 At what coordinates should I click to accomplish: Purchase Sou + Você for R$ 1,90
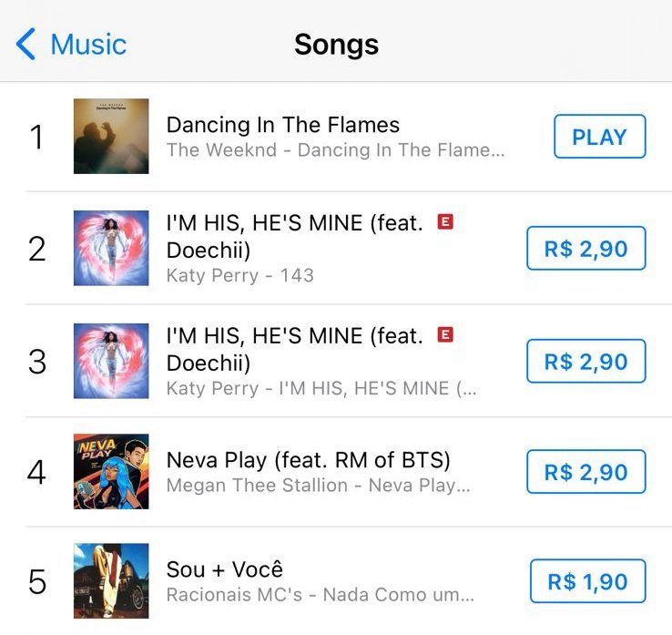click(587, 581)
